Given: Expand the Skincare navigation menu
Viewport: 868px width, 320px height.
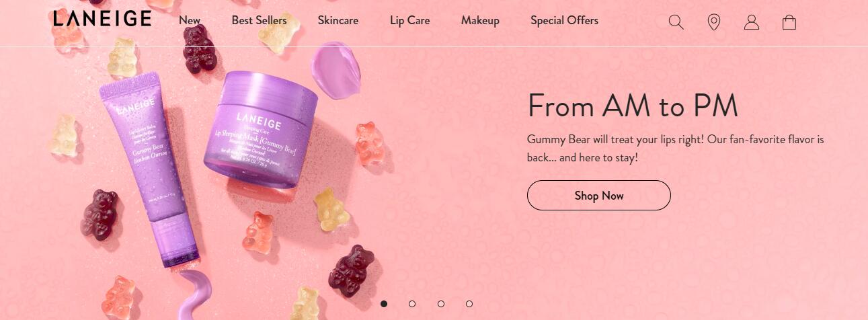Looking at the screenshot, I should 338,20.
